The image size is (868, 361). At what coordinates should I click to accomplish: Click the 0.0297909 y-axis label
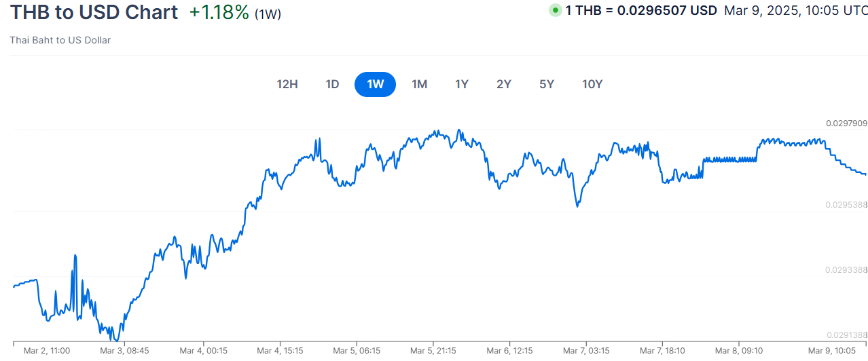(846, 123)
